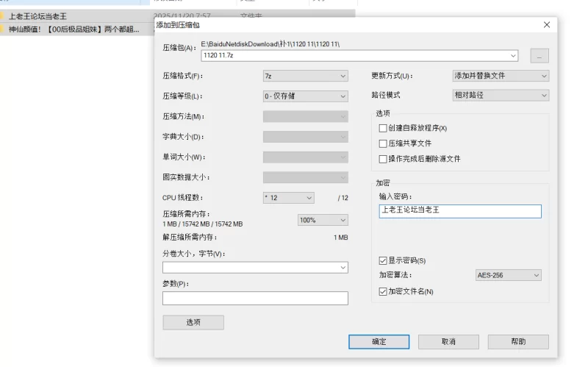Click the disabled 字典大小 dropdown
The width and height of the screenshot is (588, 367).
tap(305, 137)
